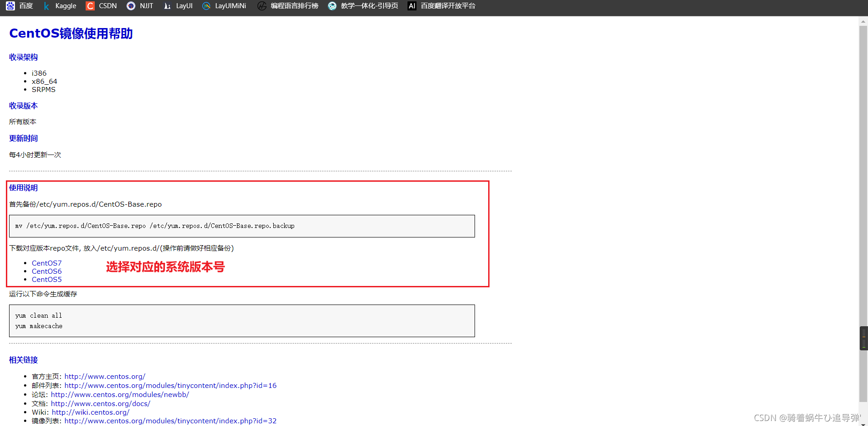Open the centos.org/docs documentation link
The width and height of the screenshot is (868, 426).
101,403
